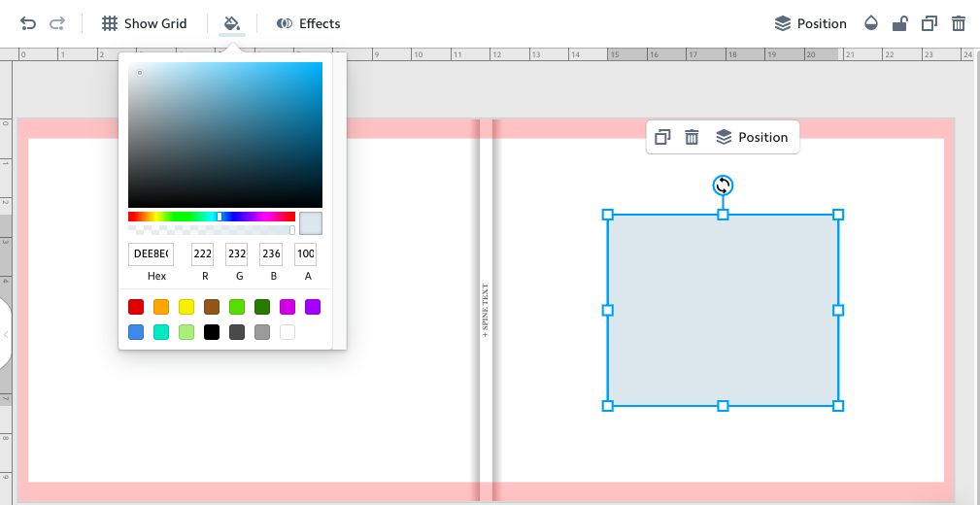The height and width of the screenshot is (505, 980).
Task: Pick the bright green preset color swatch
Action: tap(237, 307)
